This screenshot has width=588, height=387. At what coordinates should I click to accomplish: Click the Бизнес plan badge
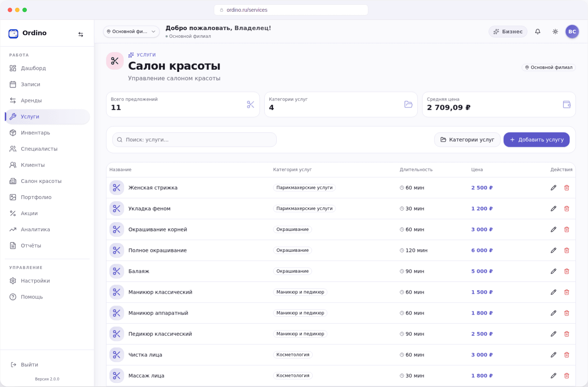click(x=508, y=32)
